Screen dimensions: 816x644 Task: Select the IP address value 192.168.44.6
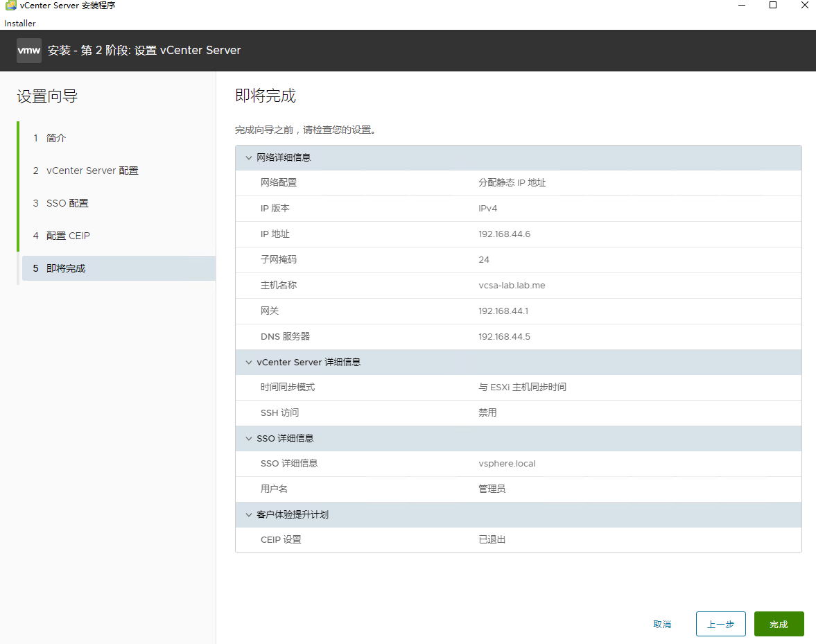504,234
